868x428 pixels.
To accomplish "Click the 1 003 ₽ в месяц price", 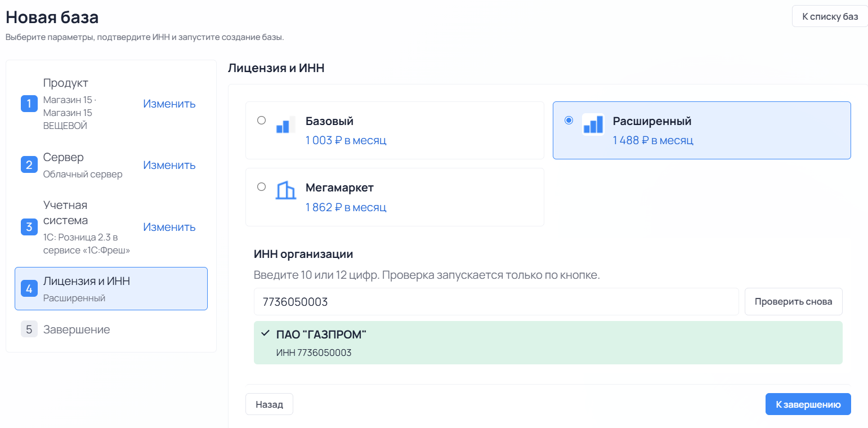I will [346, 140].
